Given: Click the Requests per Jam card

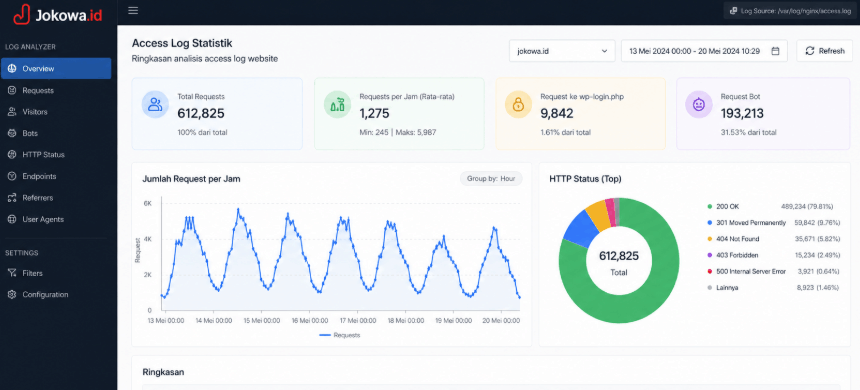Looking at the screenshot, I should point(399,114).
